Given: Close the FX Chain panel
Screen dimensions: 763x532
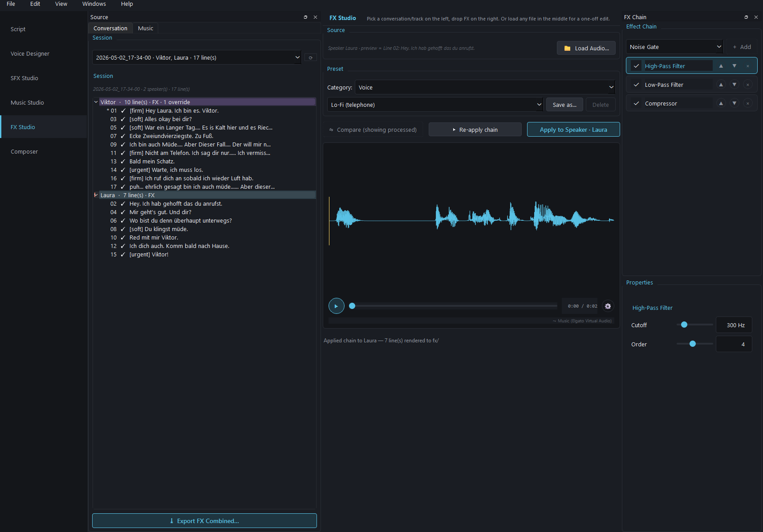Looking at the screenshot, I should click(x=756, y=17).
